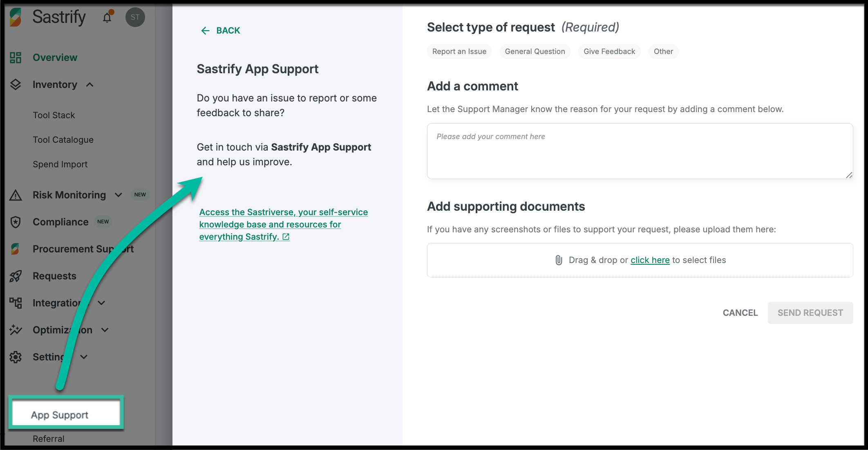The width and height of the screenshot is (868, 450).
Task: Select the Other request type
Action: coord(663,52)
